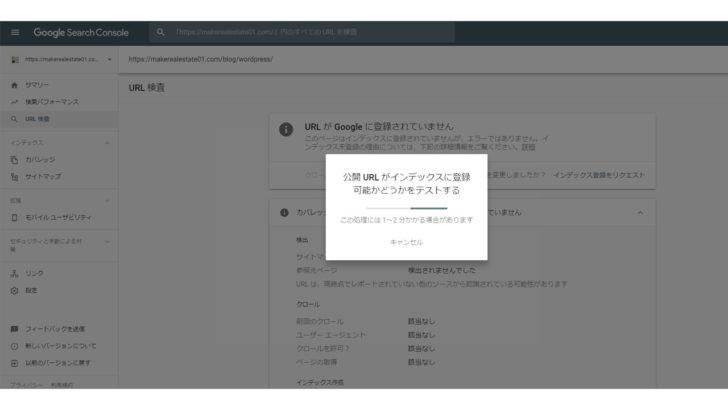The height and width of the screenshot is (410, 728).
Task: Click 以前のバージョンに戻す link
Action: pos(58,363)
